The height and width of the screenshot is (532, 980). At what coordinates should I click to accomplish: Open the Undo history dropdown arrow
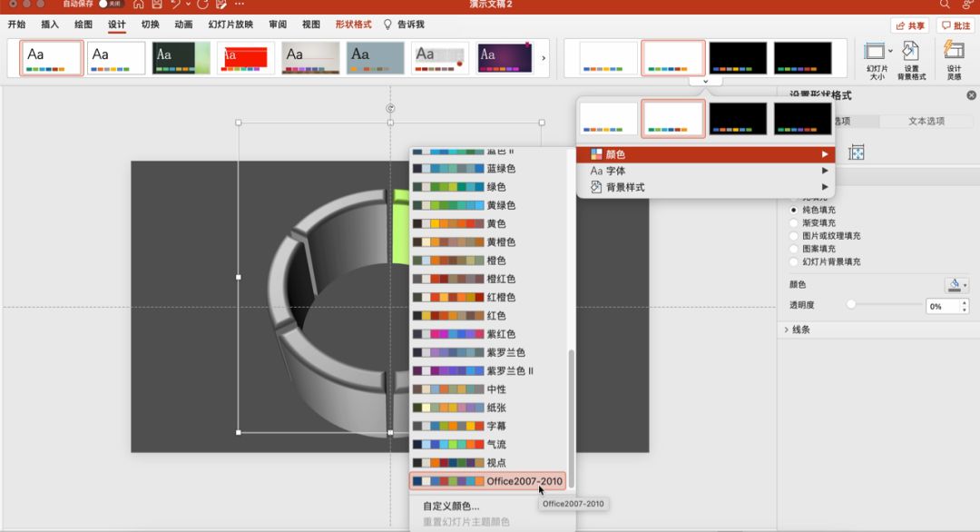click(x=188, y=5)
